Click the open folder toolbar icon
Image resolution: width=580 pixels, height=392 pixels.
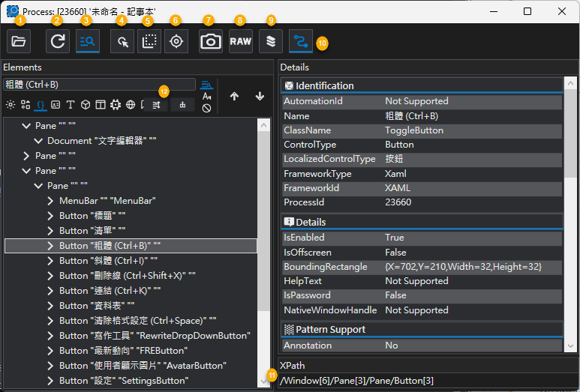pos(19,41)
